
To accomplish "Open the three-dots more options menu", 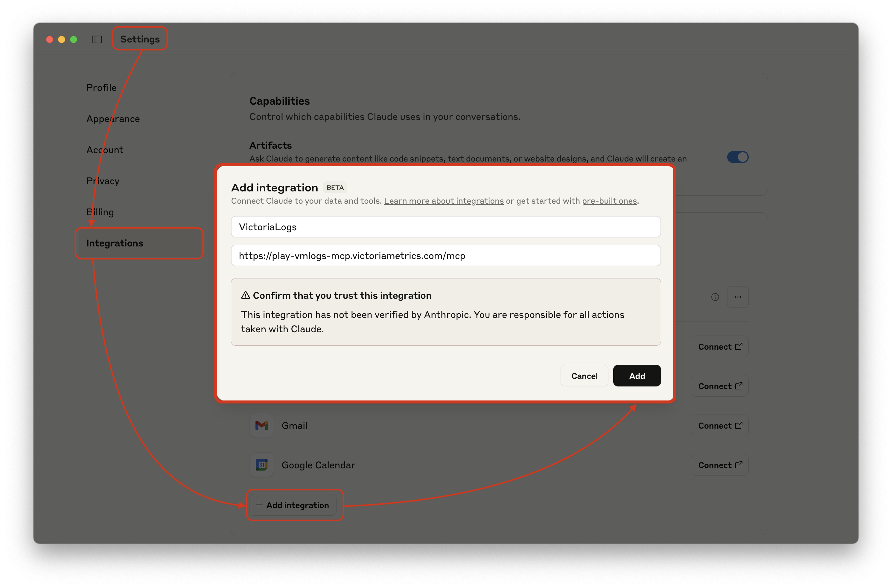I will point(738,297).
